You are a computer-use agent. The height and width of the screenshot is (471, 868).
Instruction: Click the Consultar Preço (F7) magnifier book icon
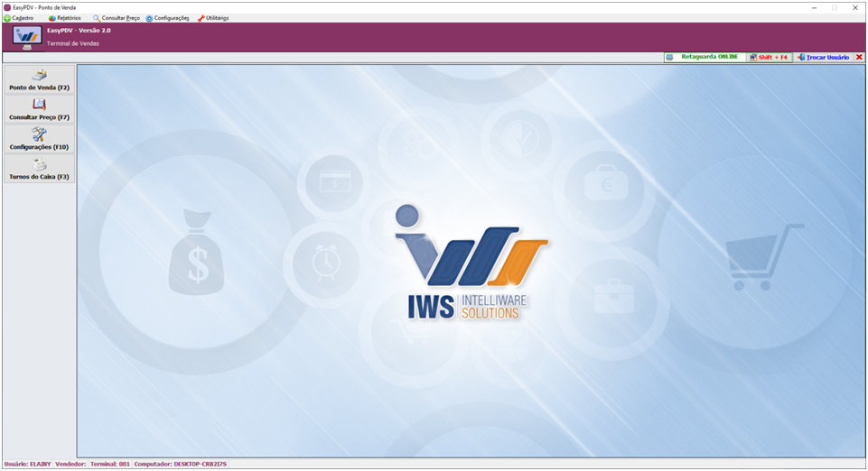(39, 105)
